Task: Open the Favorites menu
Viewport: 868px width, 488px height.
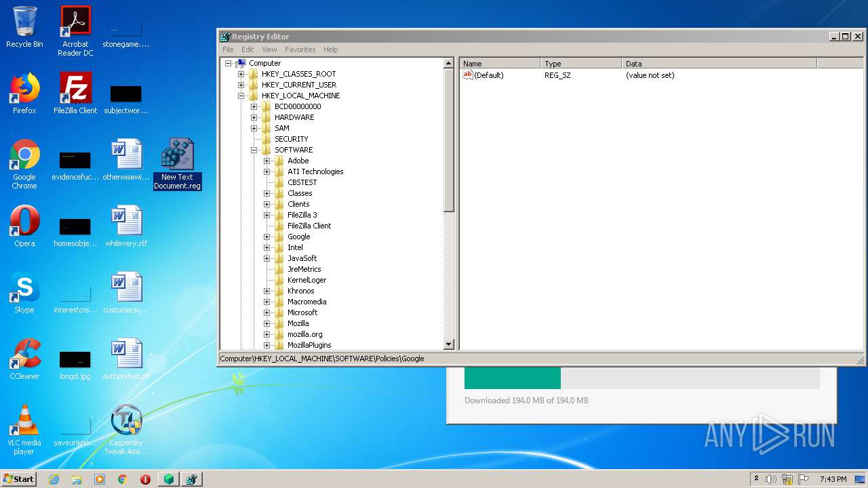Action: [x=300, y=49]
